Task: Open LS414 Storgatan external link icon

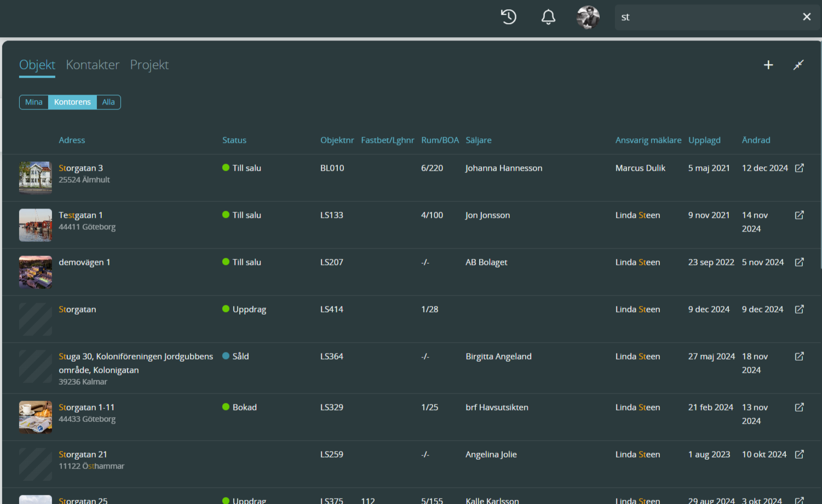Action: [800, 309]
